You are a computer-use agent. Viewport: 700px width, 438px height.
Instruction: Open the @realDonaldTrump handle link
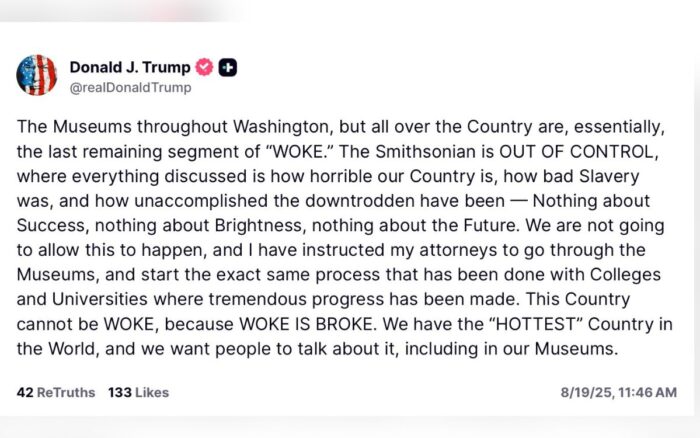click(130, 87)
